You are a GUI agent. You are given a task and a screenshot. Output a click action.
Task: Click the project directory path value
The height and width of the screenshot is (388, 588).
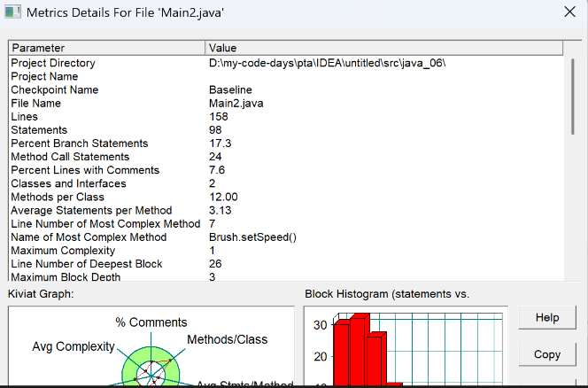pos(327,63)
